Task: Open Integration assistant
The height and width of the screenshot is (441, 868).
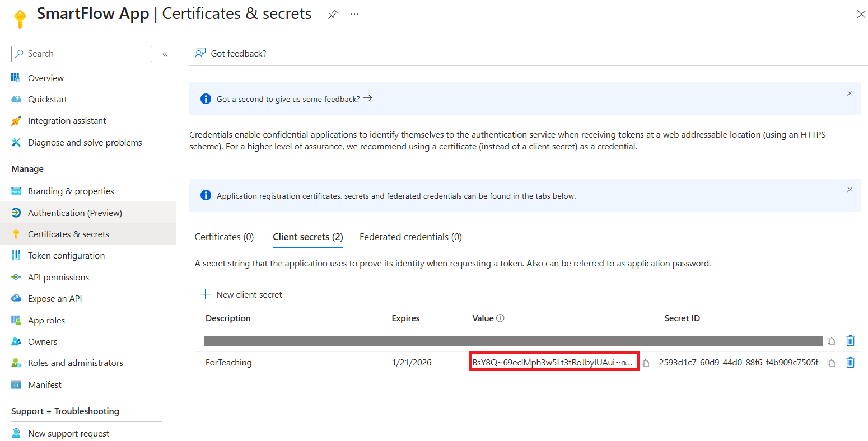Action: 67,120
